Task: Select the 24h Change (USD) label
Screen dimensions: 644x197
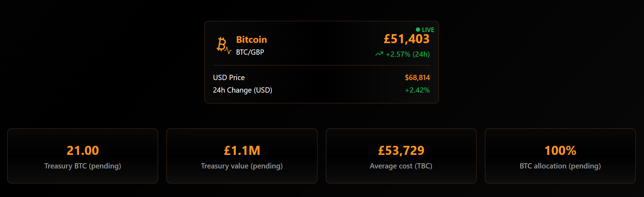Action: pyautogui.click(x=242, y=90)
